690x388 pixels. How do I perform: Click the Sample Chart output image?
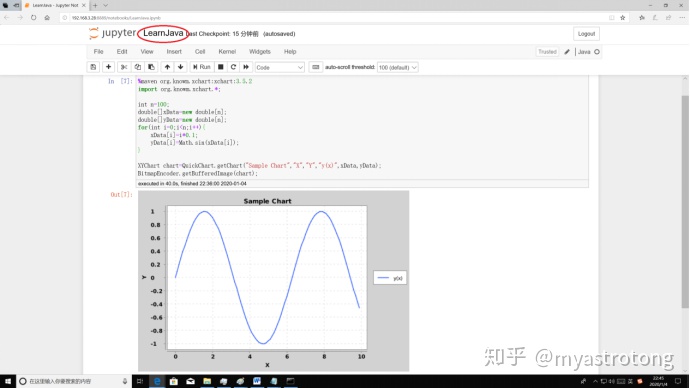(273, 281)
